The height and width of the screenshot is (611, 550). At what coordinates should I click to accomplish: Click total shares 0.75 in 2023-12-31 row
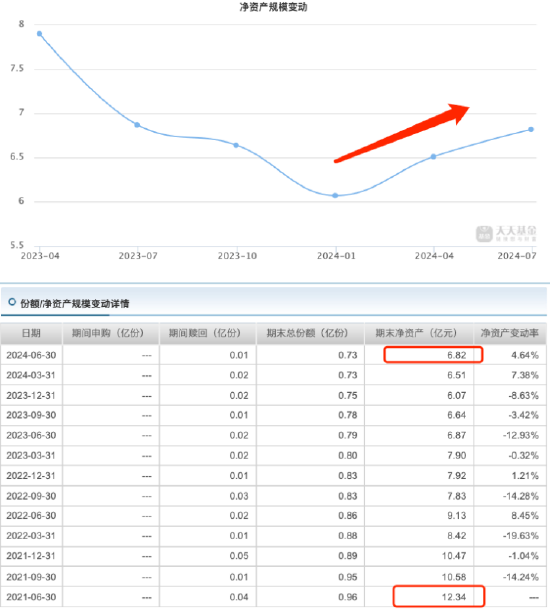(348, 396)
